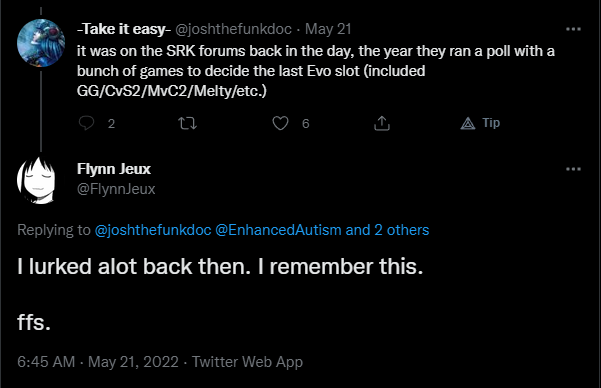Expand the "and 2 others" recipients link
The image size is (601, 388).
pos(387,230)
